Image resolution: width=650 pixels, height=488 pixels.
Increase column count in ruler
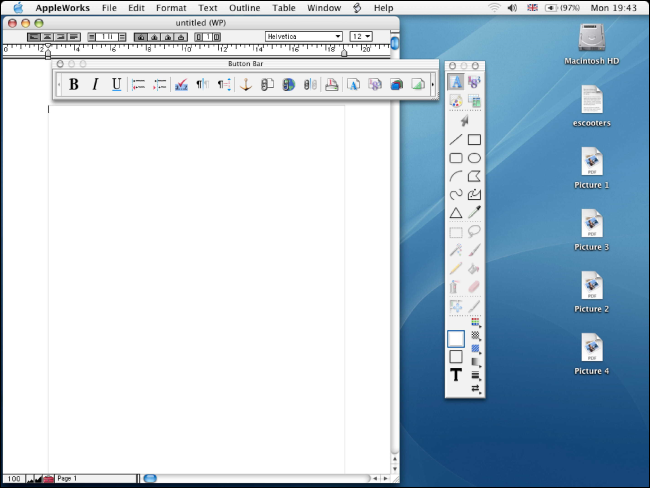click(x=216, y=37)
